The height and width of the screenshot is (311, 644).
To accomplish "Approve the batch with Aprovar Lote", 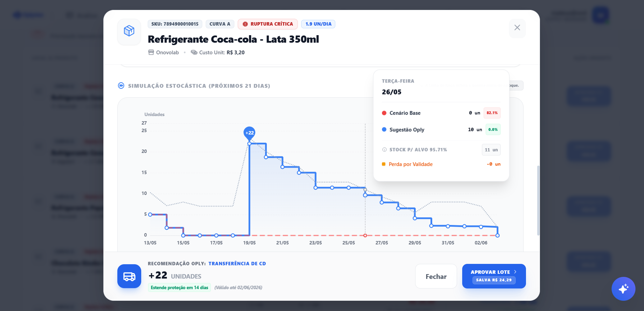I will click(x=494, y=276).
